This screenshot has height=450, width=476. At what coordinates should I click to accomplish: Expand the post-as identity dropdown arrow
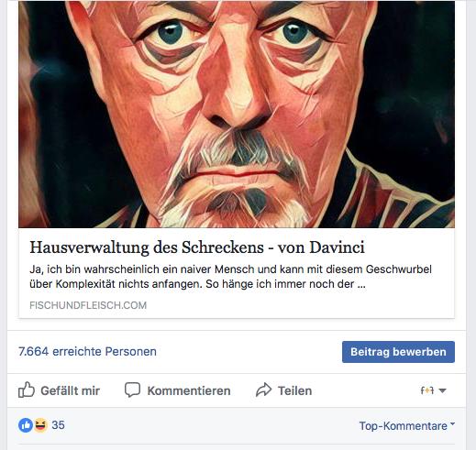click(442, 390)
